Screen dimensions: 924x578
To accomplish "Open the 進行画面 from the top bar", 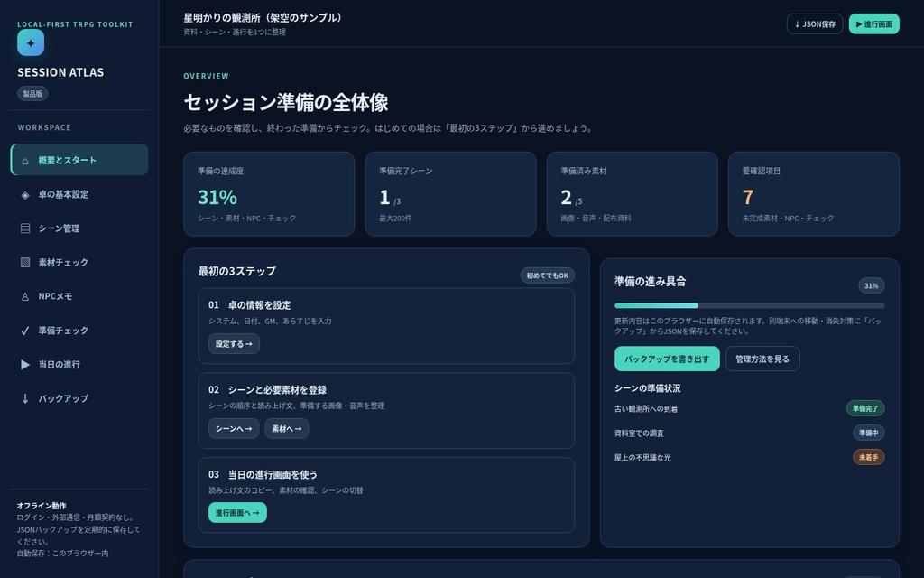I will (x=873, y=24).
